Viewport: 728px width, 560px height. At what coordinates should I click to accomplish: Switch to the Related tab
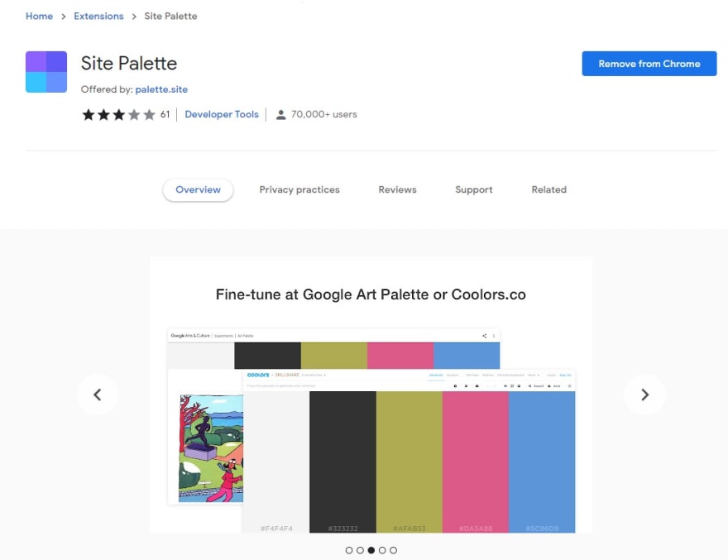click(x=548, y=190)
